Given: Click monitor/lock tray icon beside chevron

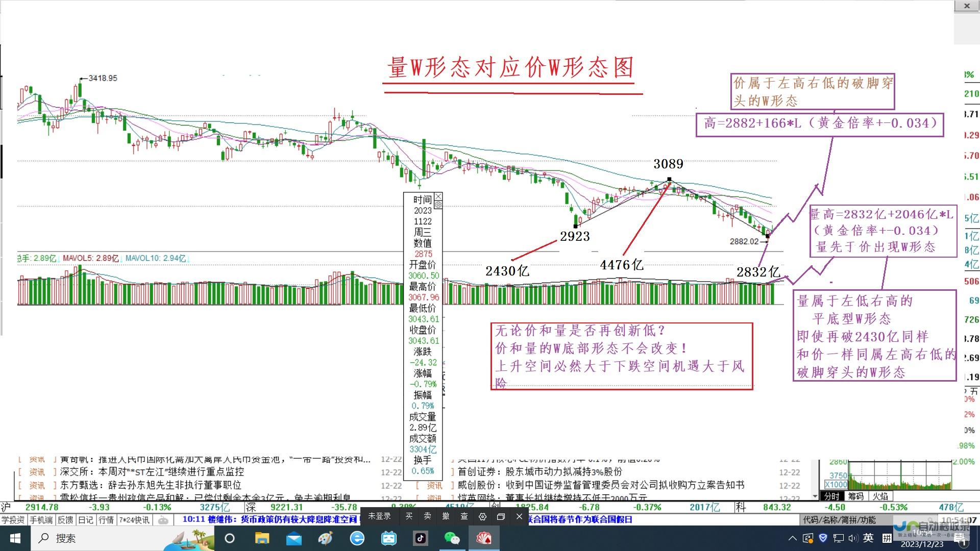Looking at the screenshot, I should [x=807, y=538].
